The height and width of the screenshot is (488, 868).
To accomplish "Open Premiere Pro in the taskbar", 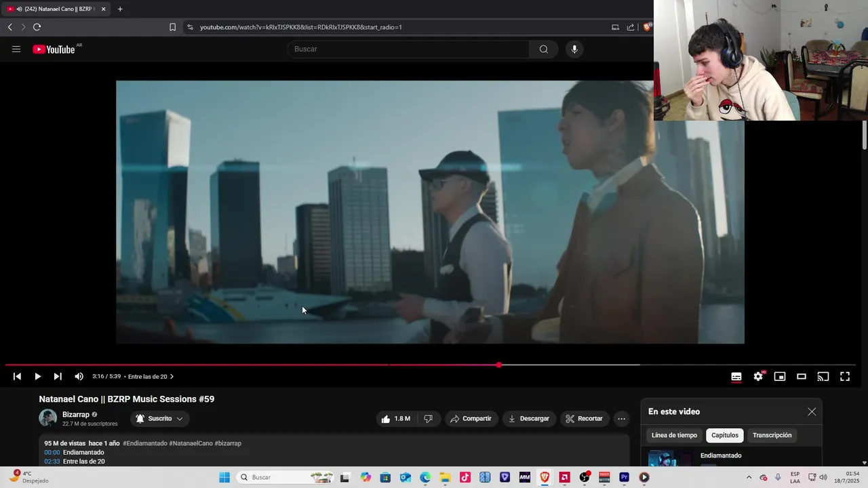I will click(x=624, y=477).
